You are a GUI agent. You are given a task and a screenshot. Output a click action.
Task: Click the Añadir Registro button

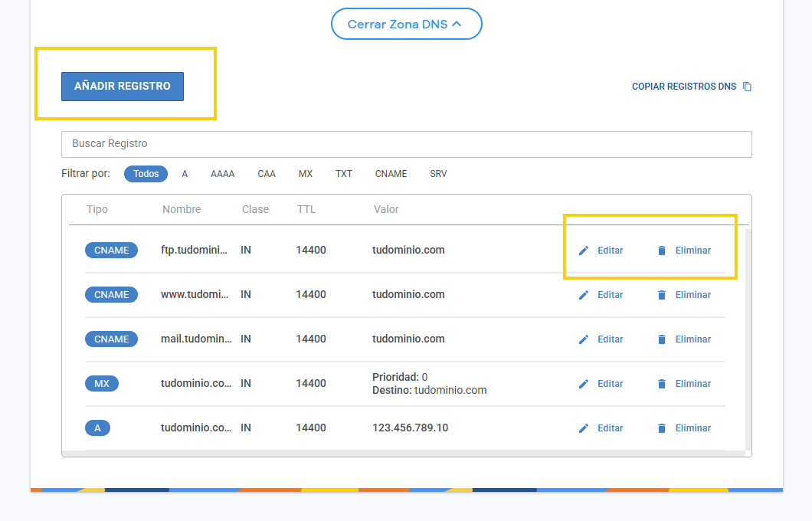(123, 86)
